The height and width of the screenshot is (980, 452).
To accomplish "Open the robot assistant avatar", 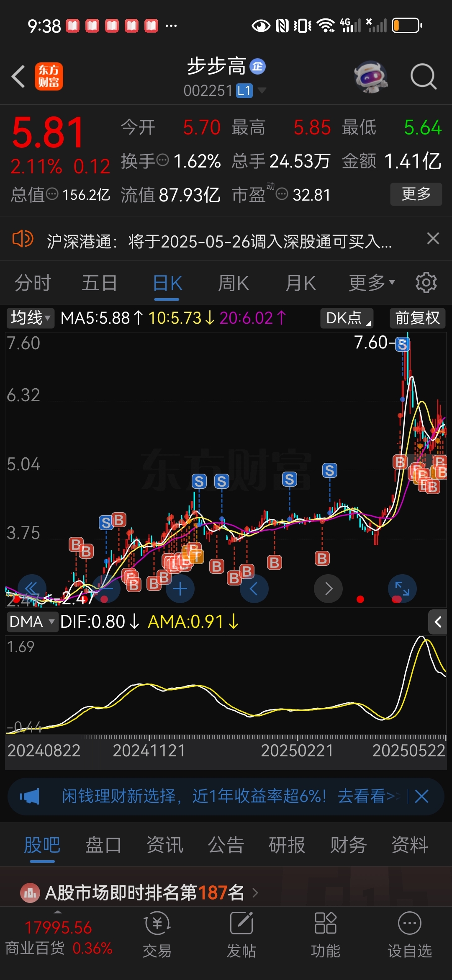I will click(370, 77).
